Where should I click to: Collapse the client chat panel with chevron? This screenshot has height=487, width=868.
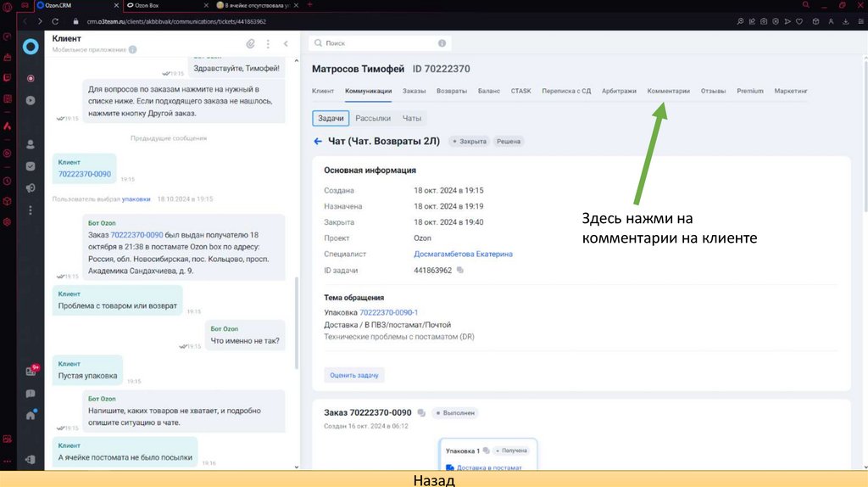pos(286,43)
